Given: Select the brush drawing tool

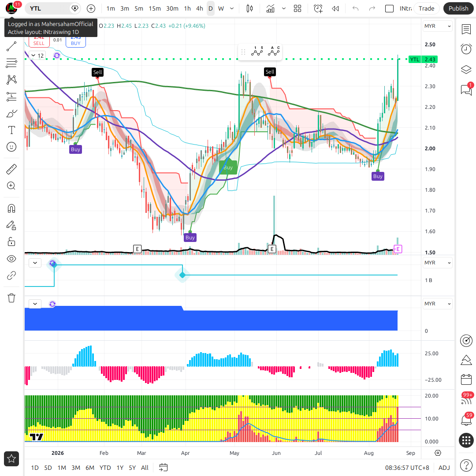Looking at the screenshot, I should tap(11, 114).
